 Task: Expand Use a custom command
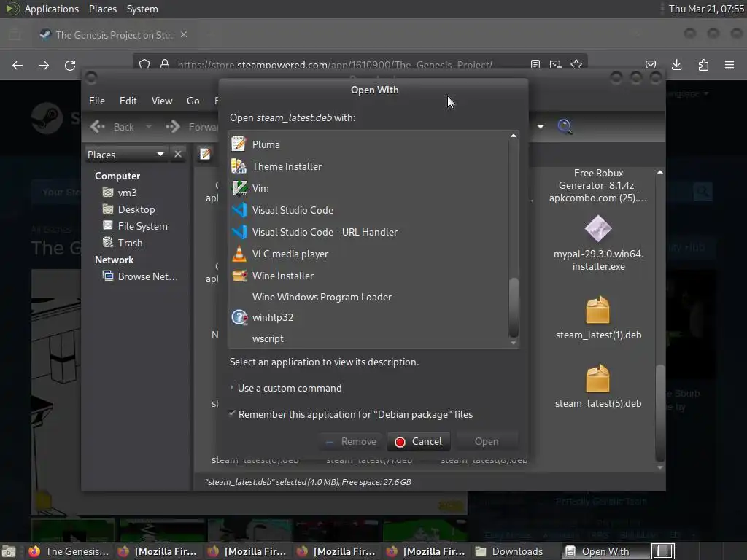[286, 388]
